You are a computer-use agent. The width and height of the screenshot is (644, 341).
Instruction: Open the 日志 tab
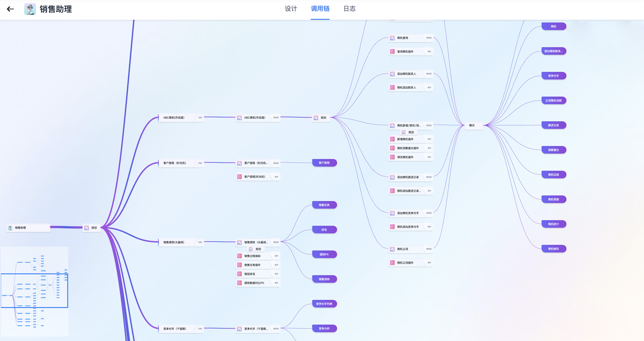[349, 9]
